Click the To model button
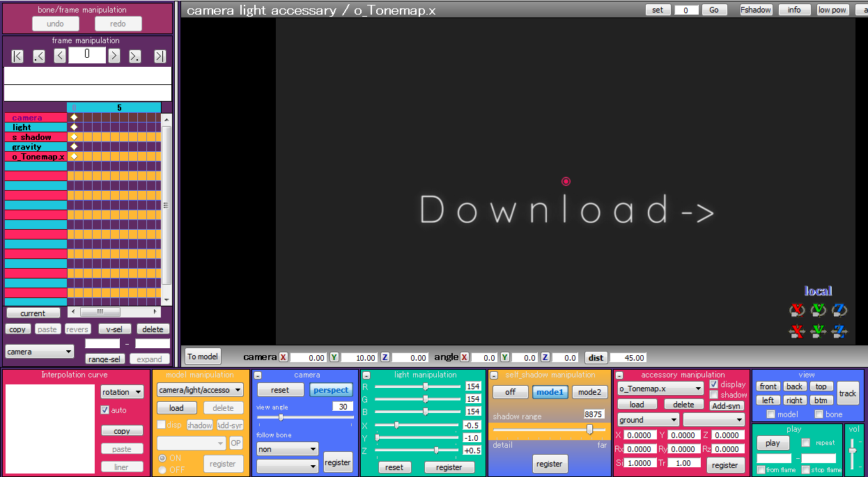The image size is (868, 477). (x=203, y=357)
